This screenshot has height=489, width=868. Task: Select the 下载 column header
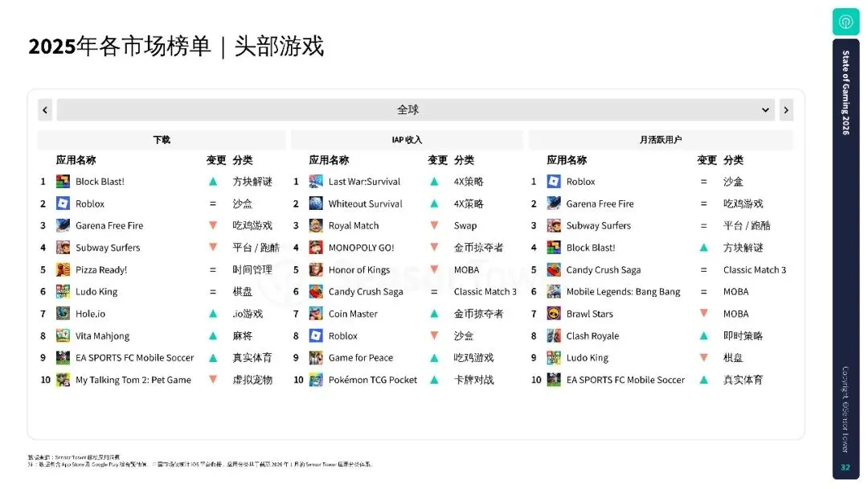[x=161, y=139]
